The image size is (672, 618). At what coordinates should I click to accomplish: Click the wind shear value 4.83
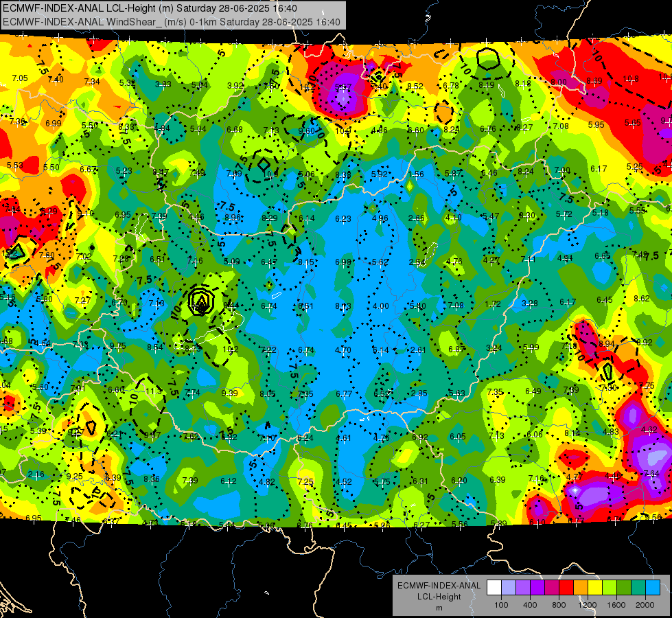[x=610, y=431]
